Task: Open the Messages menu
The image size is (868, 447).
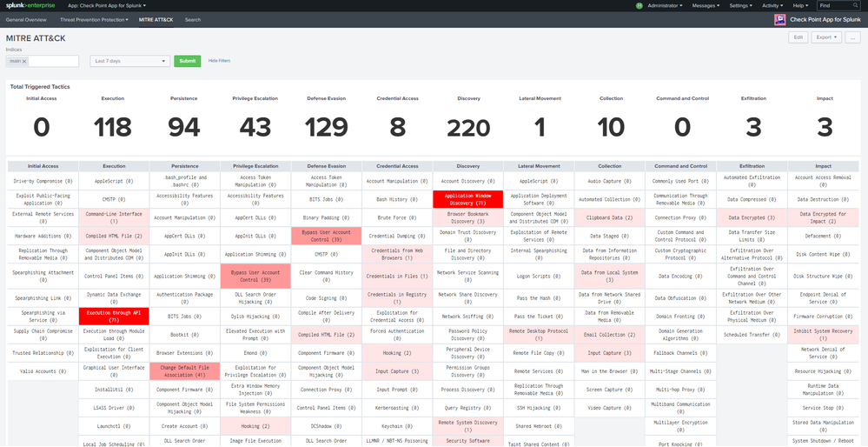Action: coord(706,5)
